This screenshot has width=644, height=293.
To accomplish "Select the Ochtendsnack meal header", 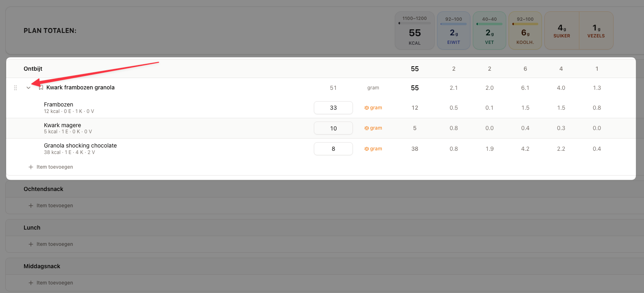I will pyautogui.click(x=321, y=189).
